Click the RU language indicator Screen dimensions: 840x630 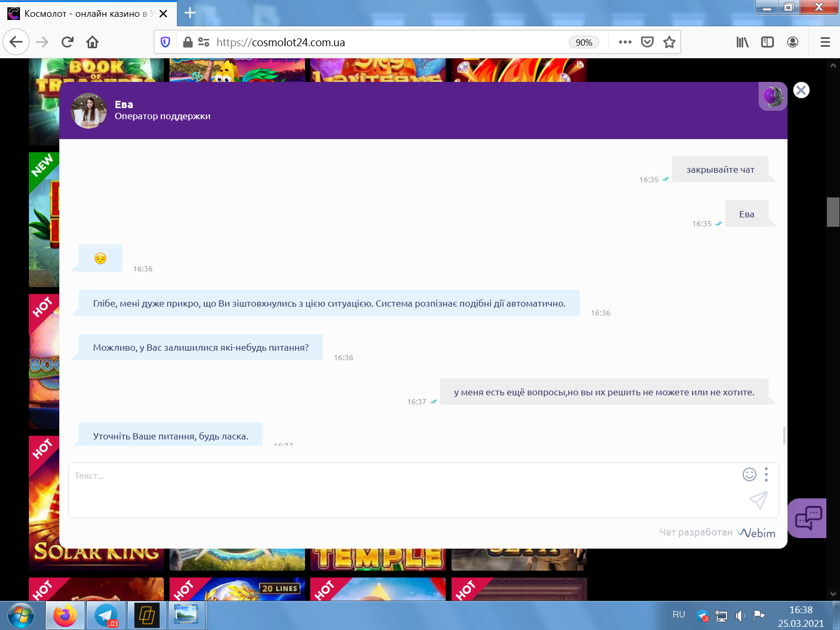point(678,614)
